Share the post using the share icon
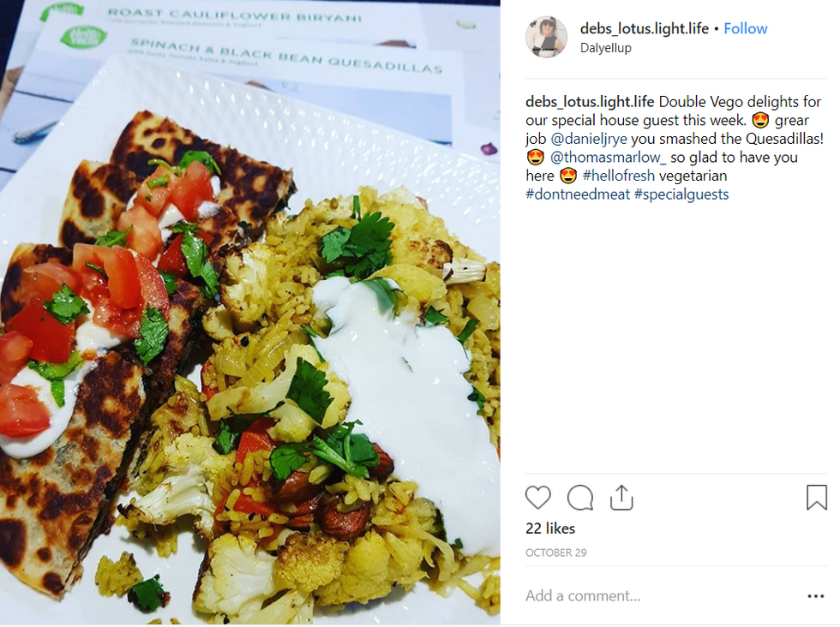The height and width of the screenshot is (627, 840). [621, 498]
